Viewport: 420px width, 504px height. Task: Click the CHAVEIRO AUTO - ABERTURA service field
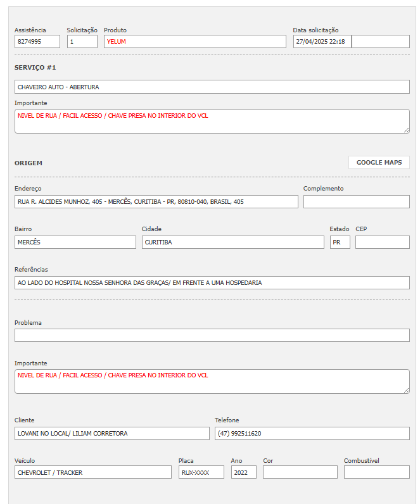[212, 87]
